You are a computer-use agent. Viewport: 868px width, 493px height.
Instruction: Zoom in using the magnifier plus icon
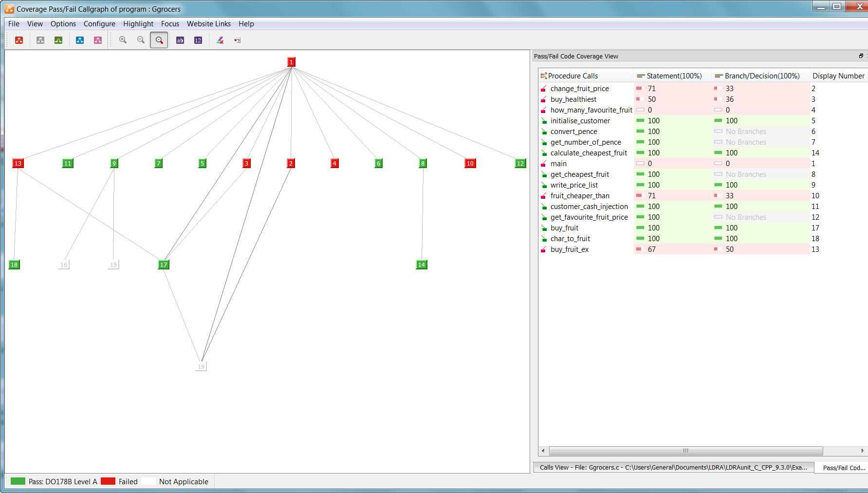123,40
